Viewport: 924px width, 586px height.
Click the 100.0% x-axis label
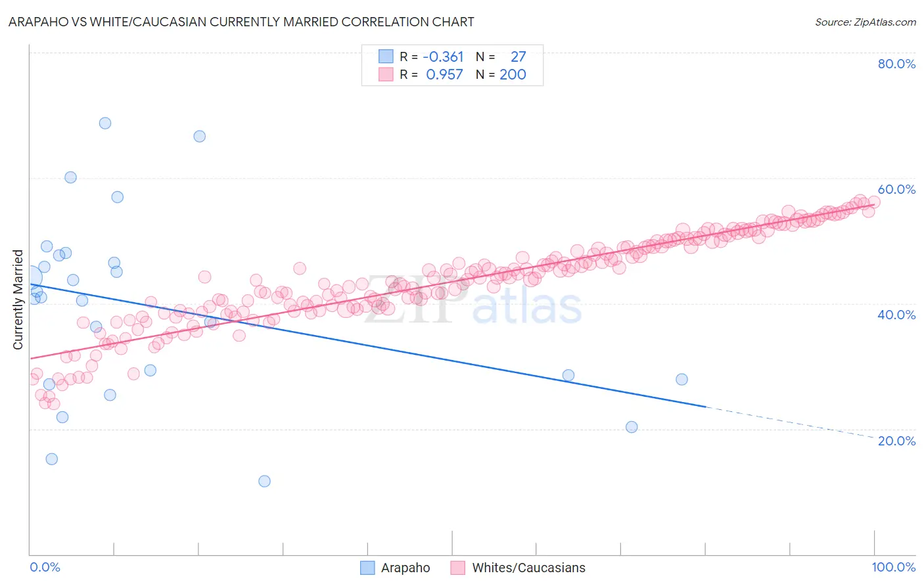894,567
